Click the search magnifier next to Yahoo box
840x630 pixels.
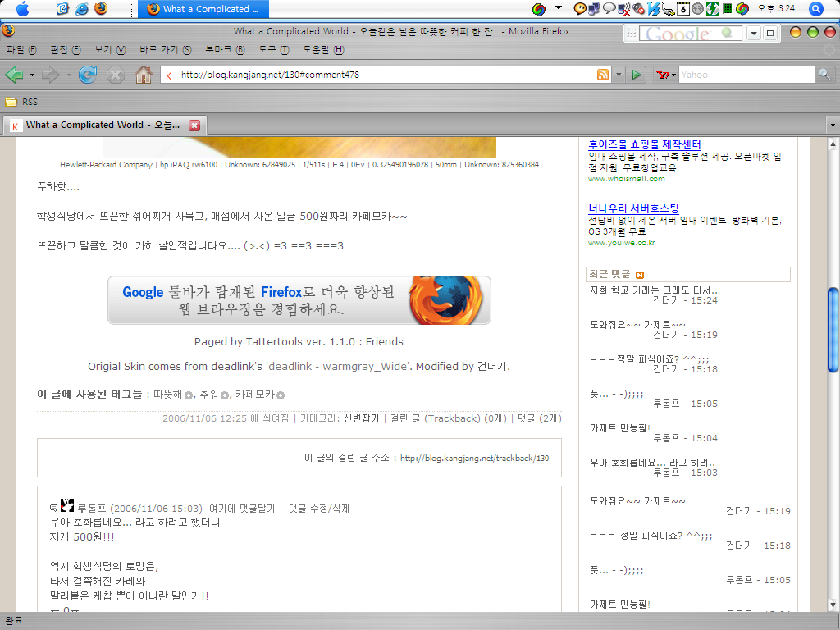click(x=824, y=75)
